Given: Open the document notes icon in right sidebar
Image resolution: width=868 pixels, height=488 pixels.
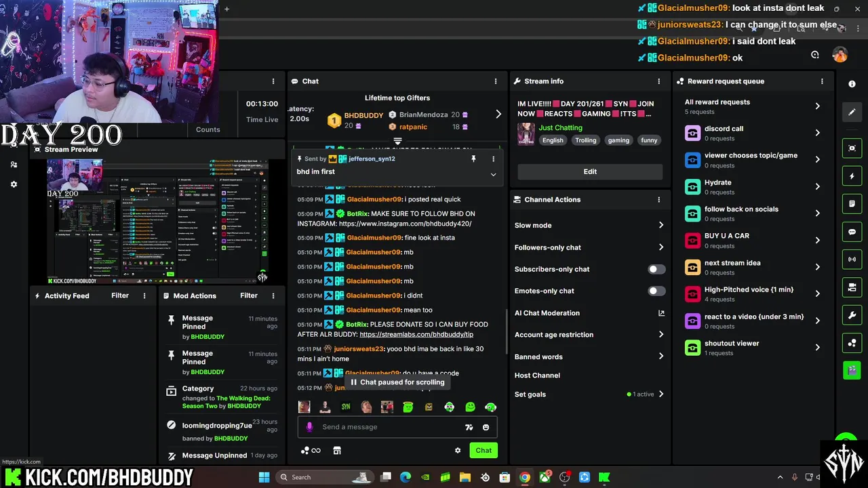Looking at the screenshot, I should click(852, 204).
